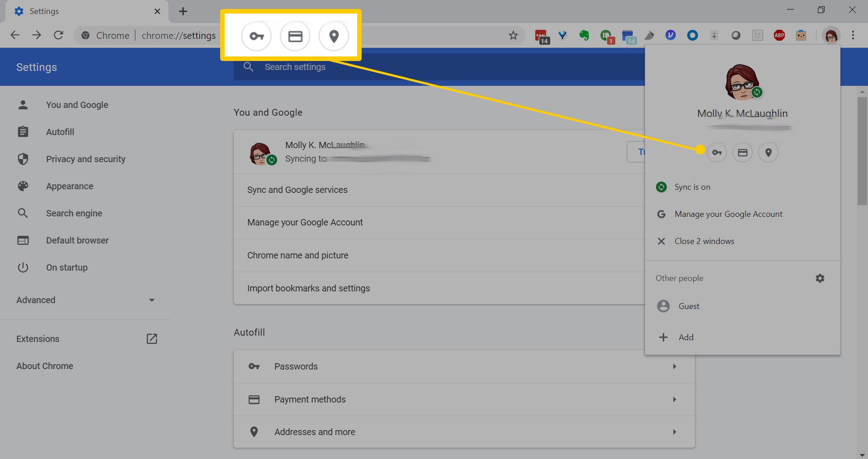
Task: Open About Chrome
Action: click(45, 366)
